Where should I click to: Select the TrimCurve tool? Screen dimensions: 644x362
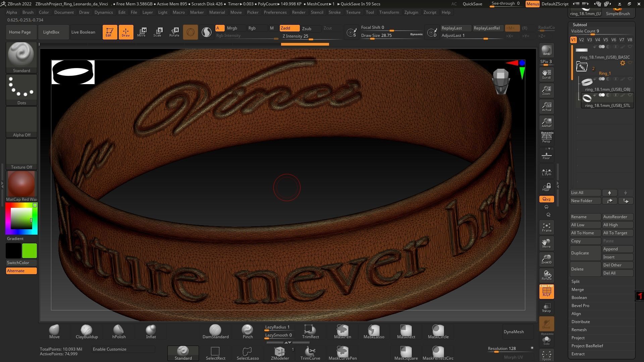tap(310, 353)
